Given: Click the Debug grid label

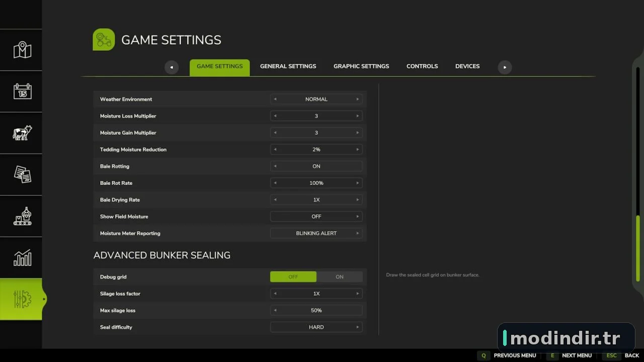Looking at the screenshot, I should pos(113,277).
